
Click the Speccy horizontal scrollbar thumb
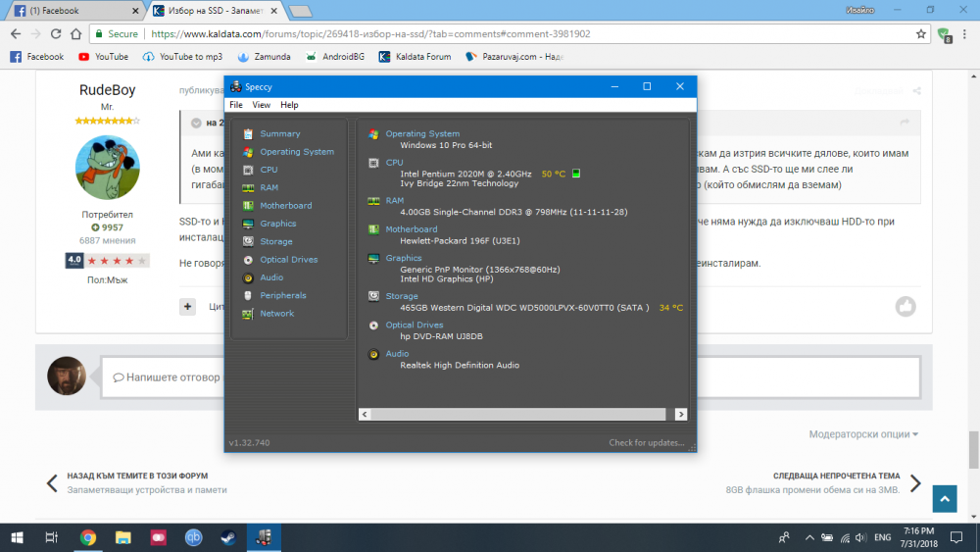coord(518,415)
